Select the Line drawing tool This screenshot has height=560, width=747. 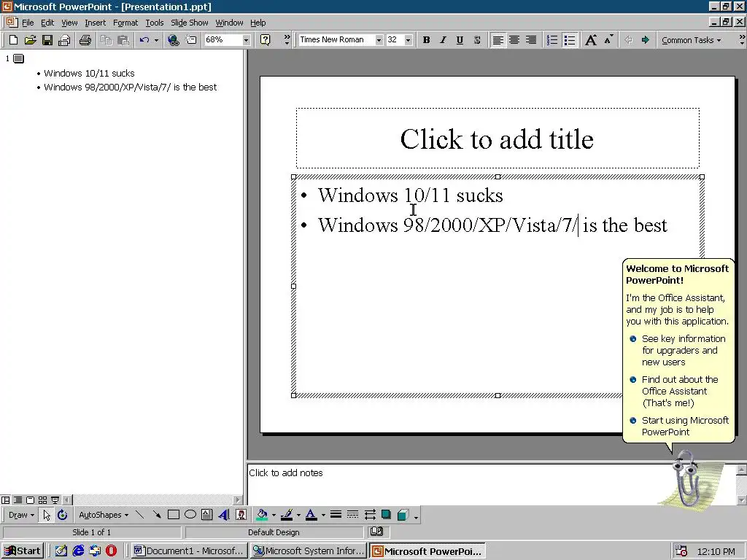(139, 515)
